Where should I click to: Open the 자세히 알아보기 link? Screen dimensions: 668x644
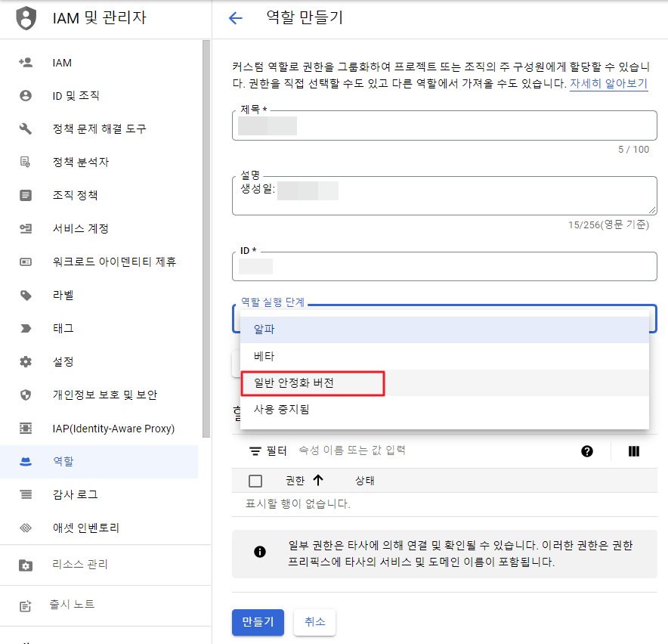608,84
